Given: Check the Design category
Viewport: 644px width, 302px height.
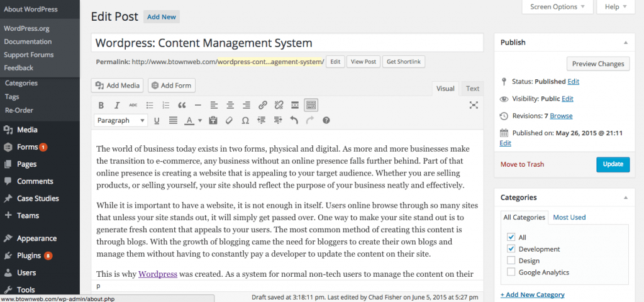Looking at the screenshot, I should click(x=511, y=260).
